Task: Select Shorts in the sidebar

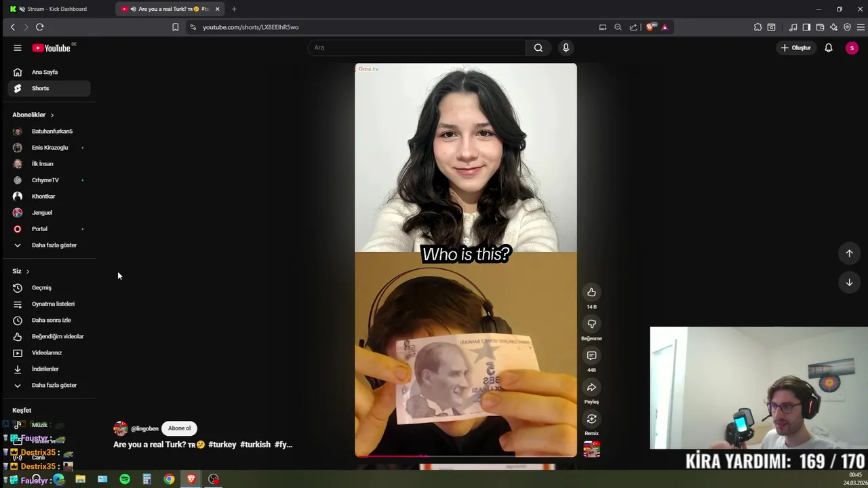Action: (x=49, y=88)
